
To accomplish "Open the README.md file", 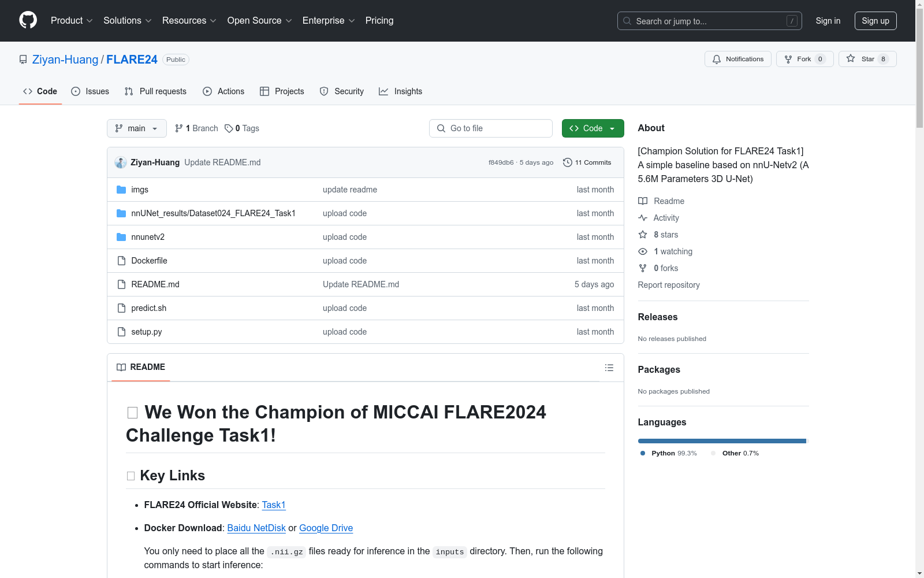I will pos(155,284).
